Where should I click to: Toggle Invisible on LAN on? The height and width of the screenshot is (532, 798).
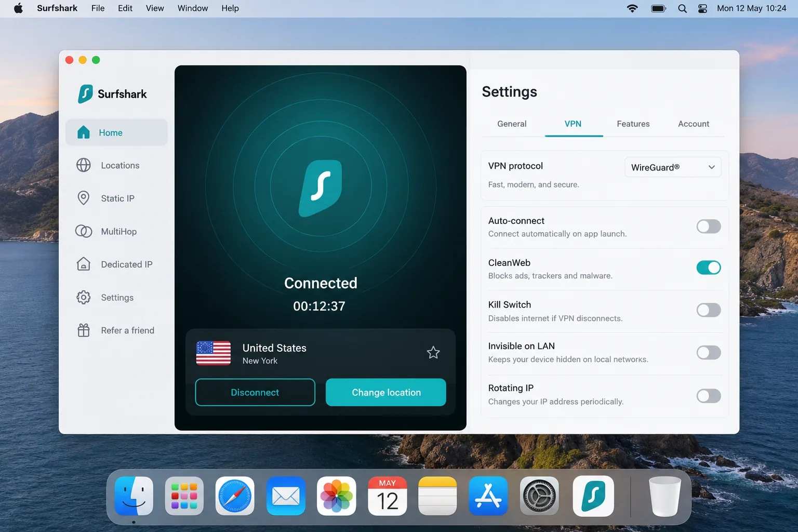pos(709,353)
